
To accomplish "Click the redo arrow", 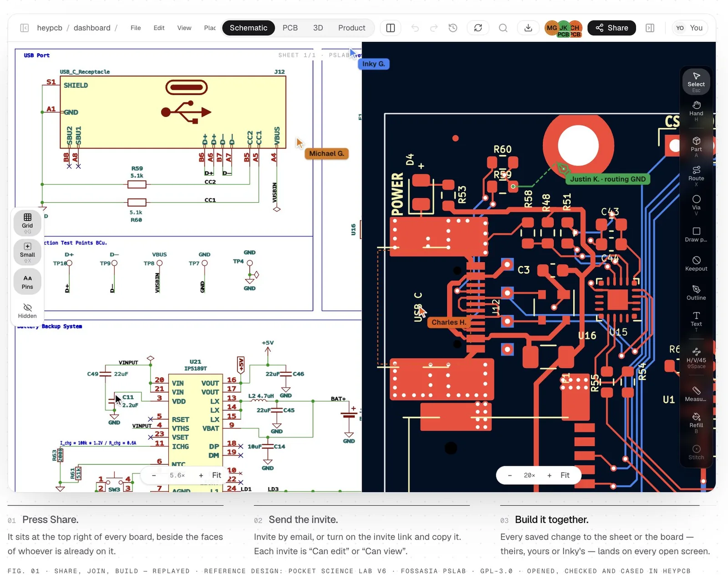I will [x=434, y=28].
